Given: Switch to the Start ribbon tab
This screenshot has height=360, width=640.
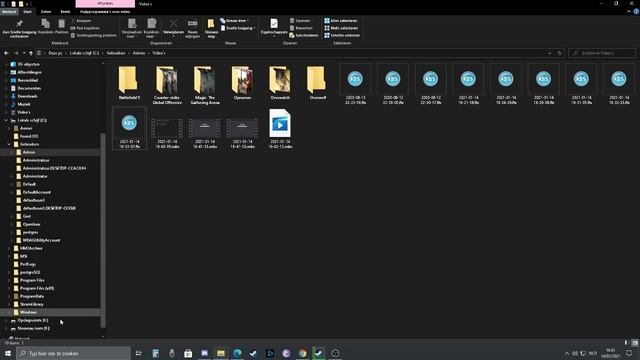Looking at the screenshot, I should (27, 12).
